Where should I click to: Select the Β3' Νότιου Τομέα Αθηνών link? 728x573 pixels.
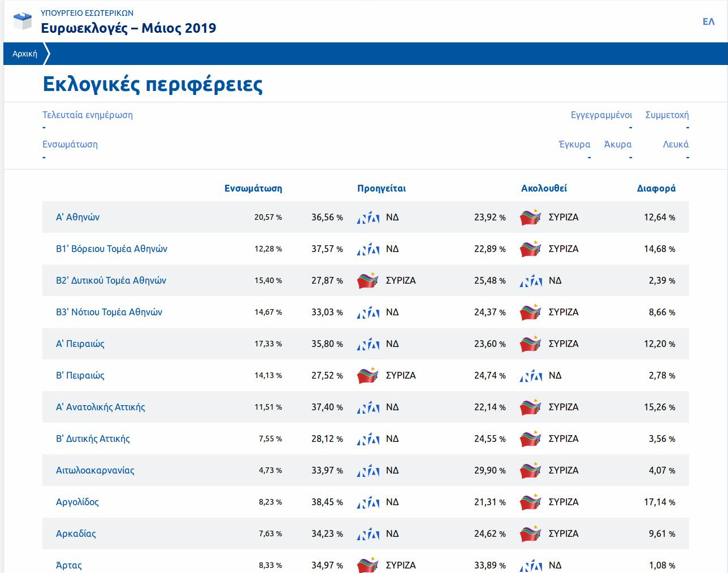(109, 312)
